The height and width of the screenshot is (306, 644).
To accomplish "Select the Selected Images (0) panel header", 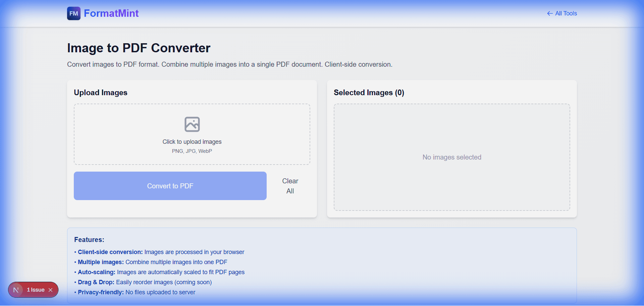I will click(x=369, y=93).
